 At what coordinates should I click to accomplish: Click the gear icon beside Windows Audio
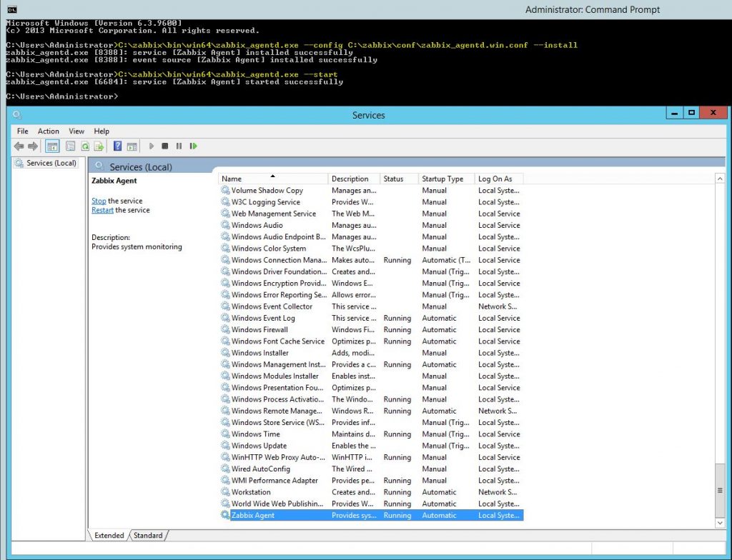225,225
